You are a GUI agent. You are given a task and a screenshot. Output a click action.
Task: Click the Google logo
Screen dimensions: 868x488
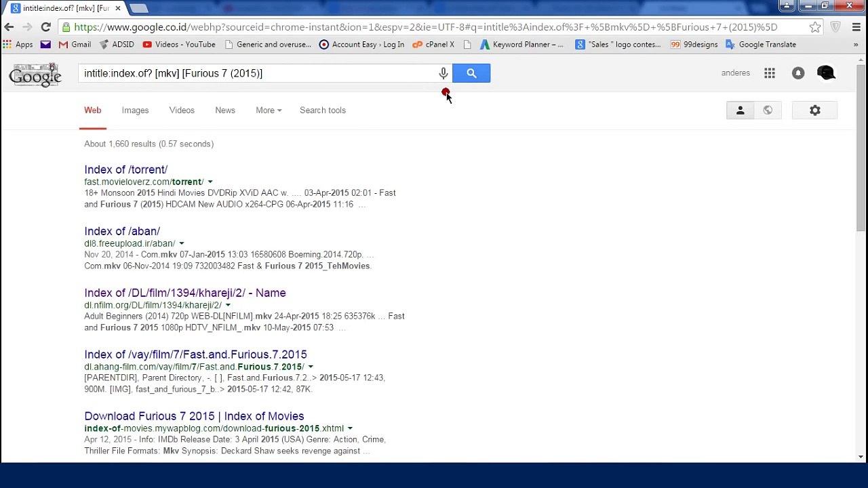[35, 75]
